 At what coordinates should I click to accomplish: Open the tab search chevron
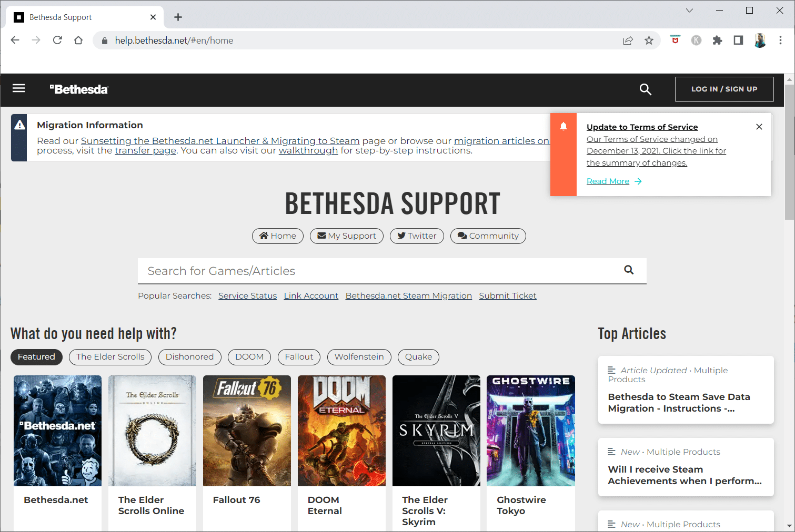click(x=689, y=11)
